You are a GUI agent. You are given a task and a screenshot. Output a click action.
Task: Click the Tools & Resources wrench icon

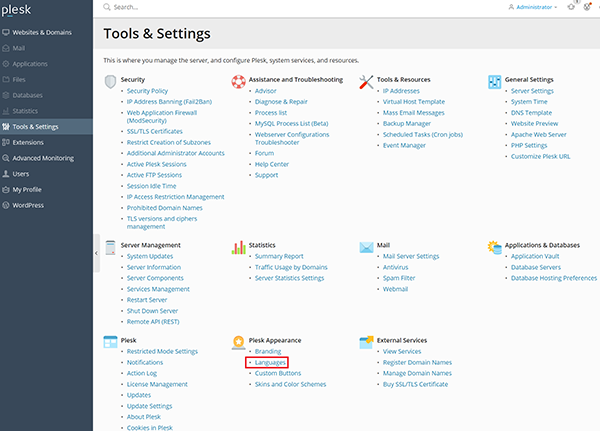click(366, 82)
